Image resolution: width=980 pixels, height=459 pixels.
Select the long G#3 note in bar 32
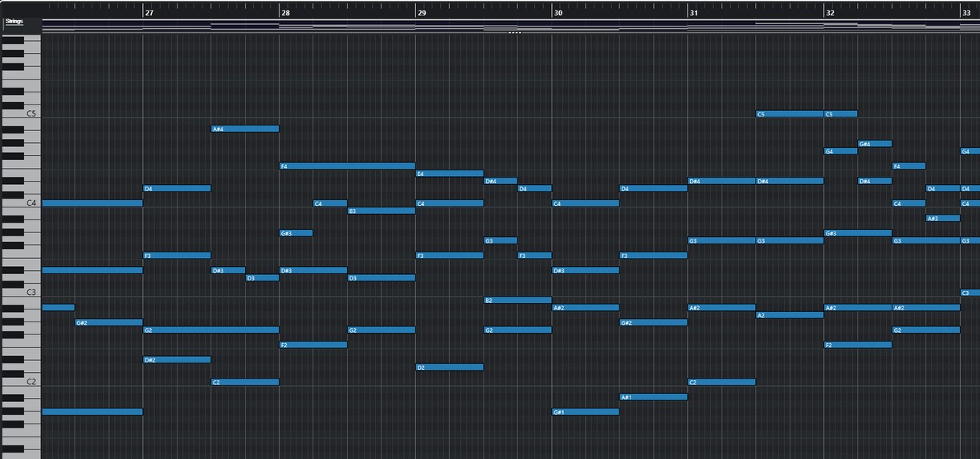[x=858, y=233]
